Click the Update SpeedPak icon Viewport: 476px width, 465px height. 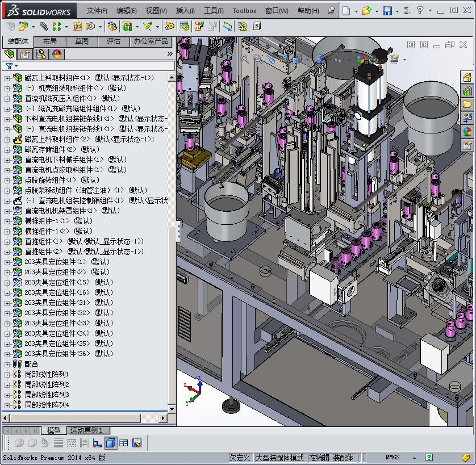(x=242, y=27)
